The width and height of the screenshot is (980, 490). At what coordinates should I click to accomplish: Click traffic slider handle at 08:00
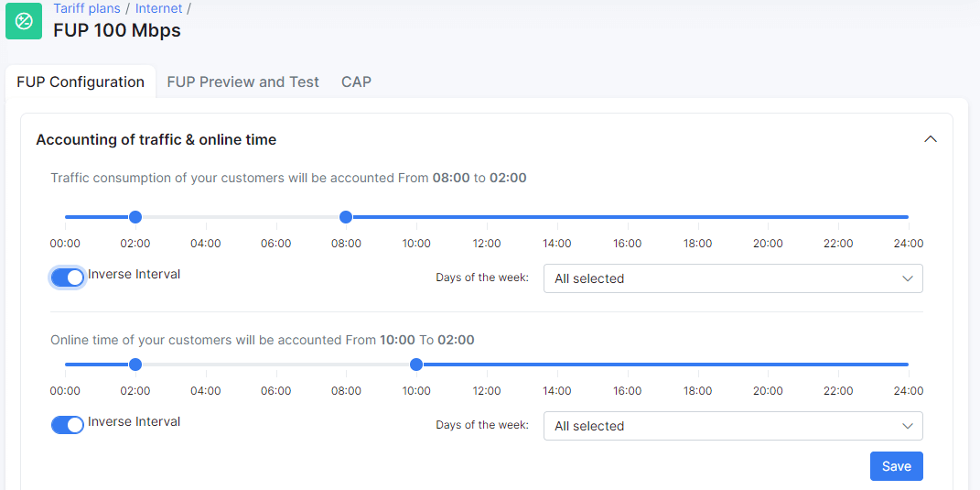(346, 217)
